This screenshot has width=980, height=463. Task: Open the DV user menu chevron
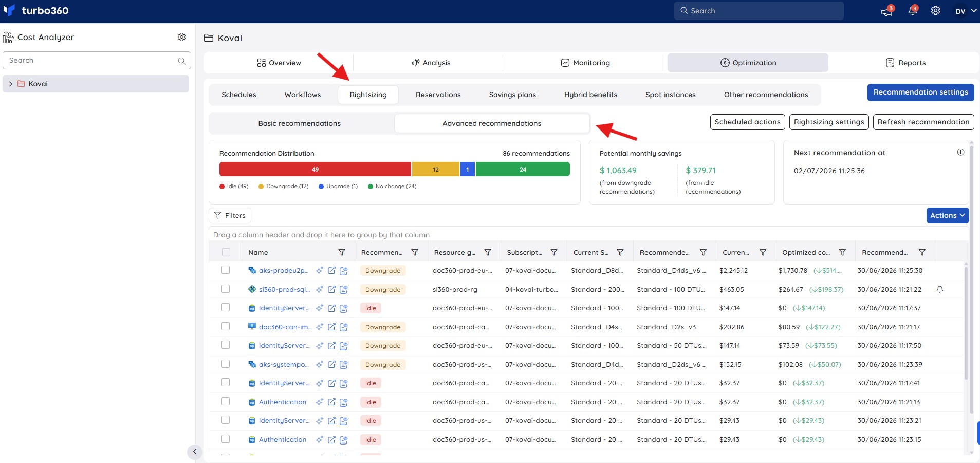pyautogui.click(x=973, y=11)
